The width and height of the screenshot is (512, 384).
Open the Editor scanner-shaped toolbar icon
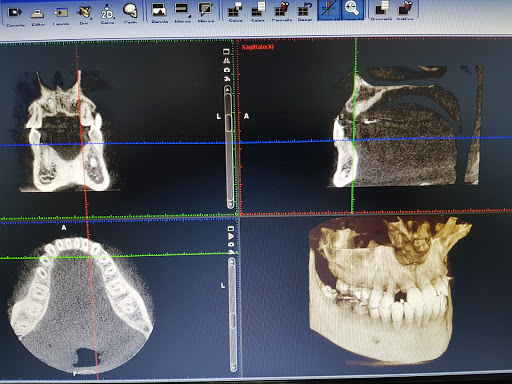pyautogui.click(x=38, y=14)
